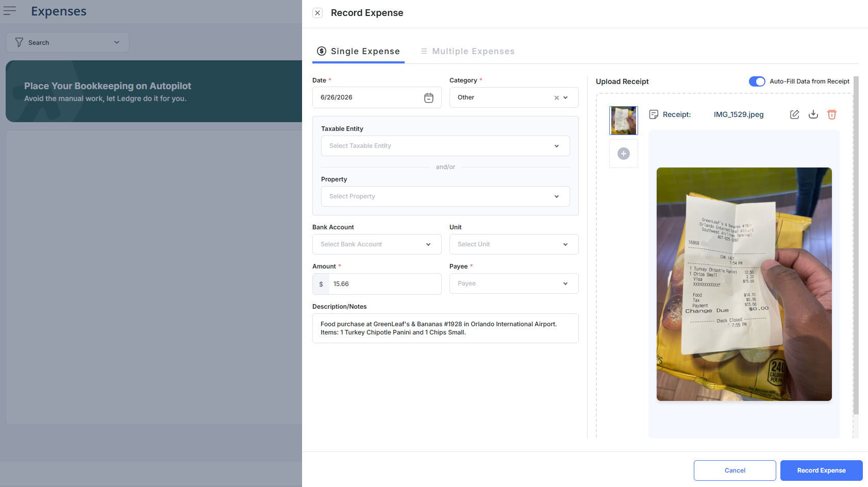
Task: Add another receipt with plus icon
Action: coord(624,154)
